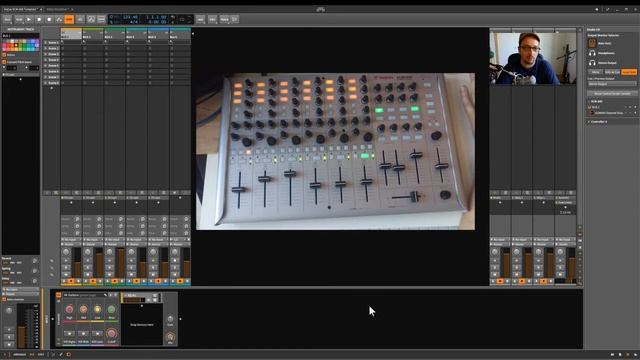This screenshot has width=640, height=360.
Task: Open the output chooser of the third mixer channel
Action: (x=115, y=244)
